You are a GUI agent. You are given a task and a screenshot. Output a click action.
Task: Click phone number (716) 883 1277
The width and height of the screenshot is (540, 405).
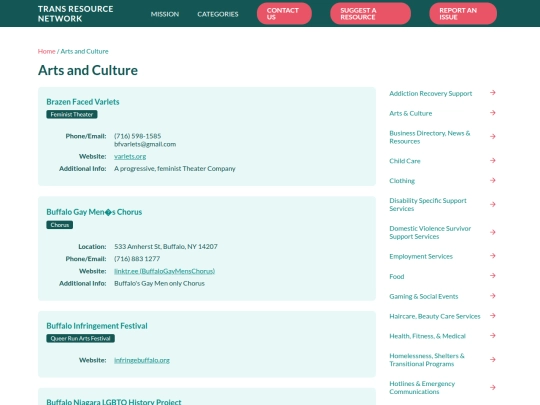tap(137, 259)
